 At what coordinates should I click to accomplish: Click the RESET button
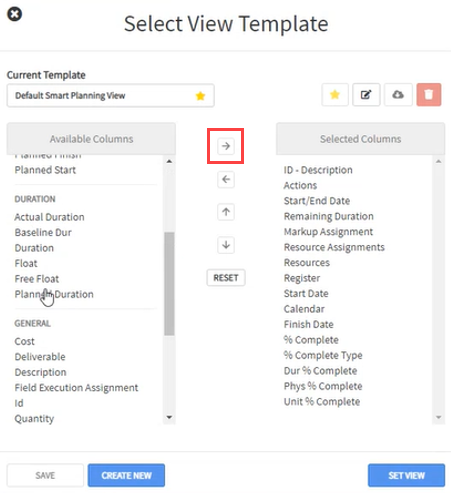(226, 278)
